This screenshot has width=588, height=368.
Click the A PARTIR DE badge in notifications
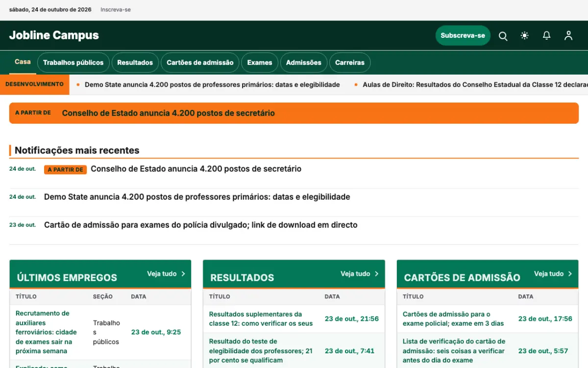(65, 170)
